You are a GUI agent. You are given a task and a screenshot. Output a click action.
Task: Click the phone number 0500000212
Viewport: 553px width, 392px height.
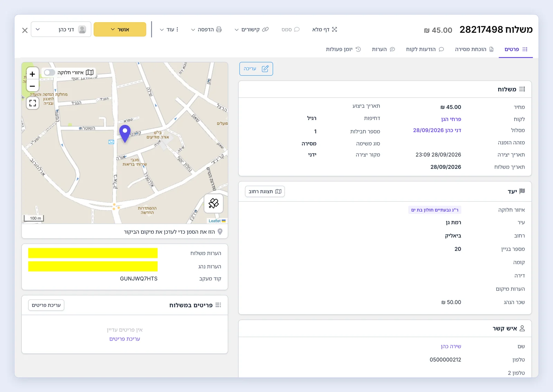coord(446,360)
